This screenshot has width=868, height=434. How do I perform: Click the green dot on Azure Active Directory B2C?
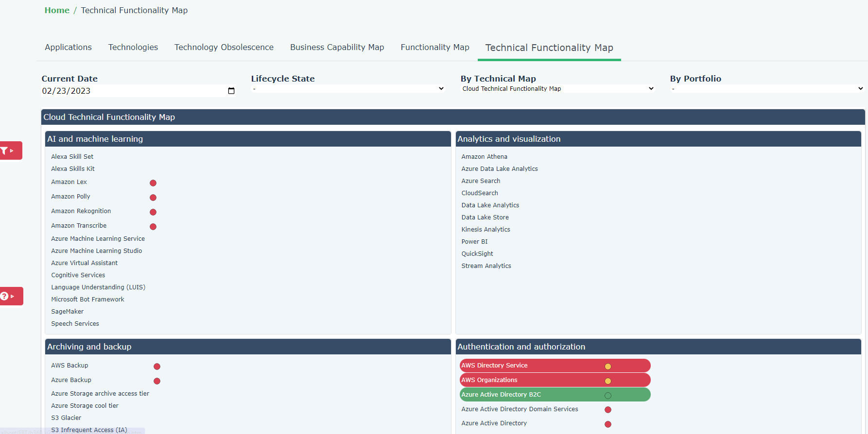(x=608, y=396)
